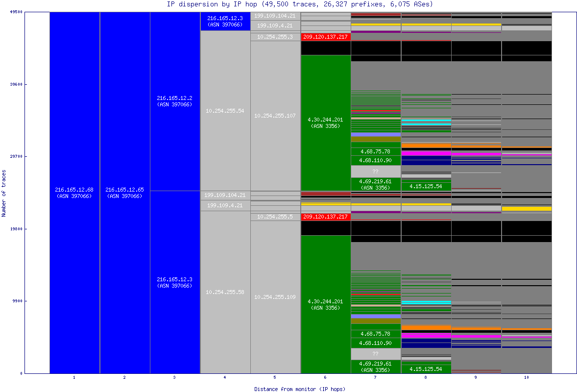Select the lower gray ?? block in hop 7
The width and height of the screenshot is (577, 392).
(x=376, y=354)
